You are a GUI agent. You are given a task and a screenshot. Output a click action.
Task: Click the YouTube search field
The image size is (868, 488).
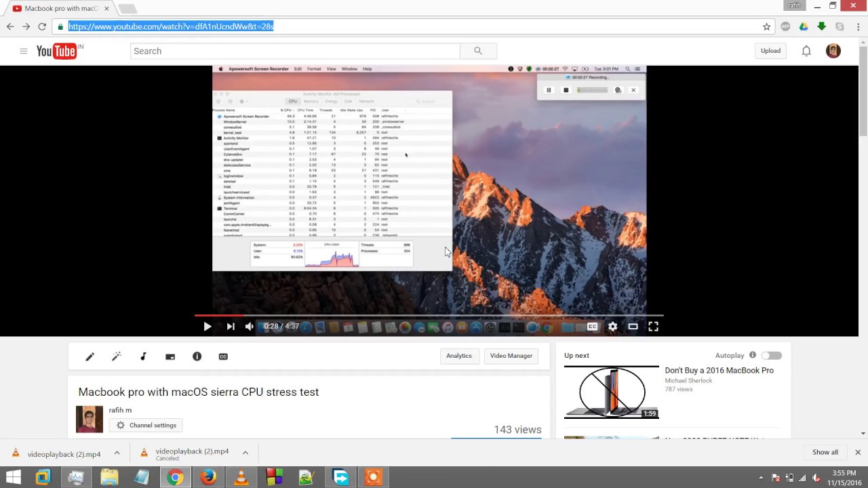(295, 51)
